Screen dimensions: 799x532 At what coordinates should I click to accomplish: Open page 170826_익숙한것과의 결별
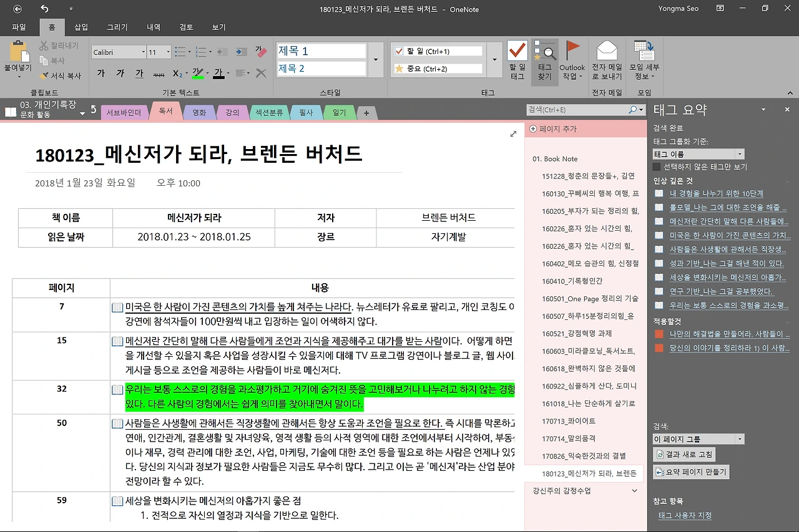pyautogui.click(x=584, y=456)
